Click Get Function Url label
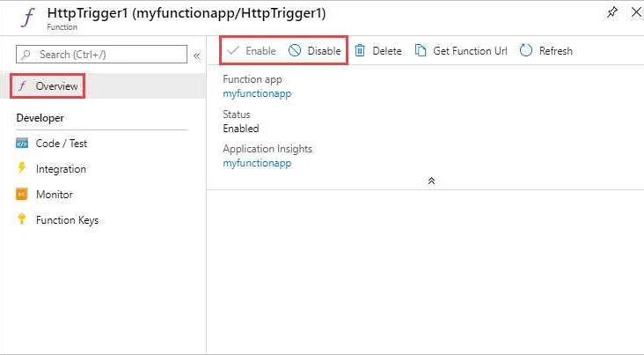Screen dimensions: 644x355 tap(470, 50)
